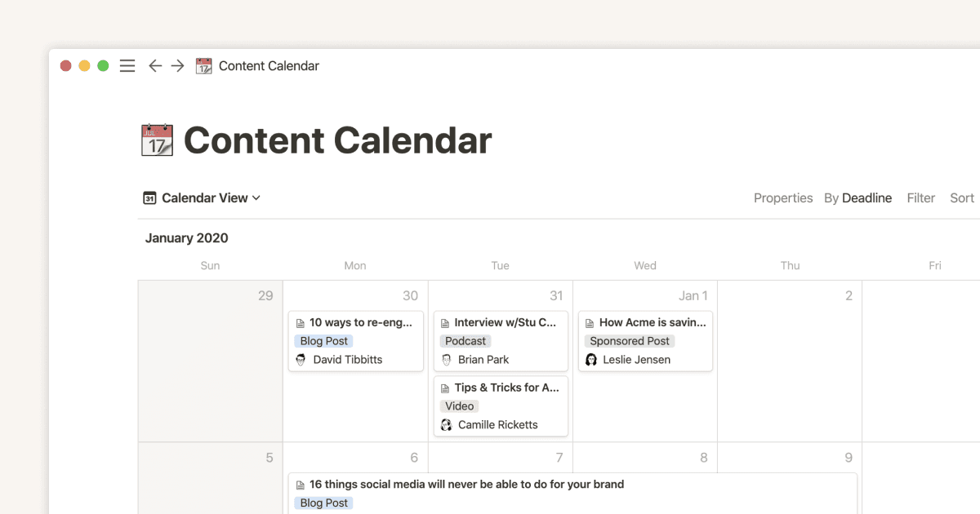Click the calendar emoji beside the page title
Viewport: 980px width, 514px height.
pyautogui.click(x=155, y=140)
